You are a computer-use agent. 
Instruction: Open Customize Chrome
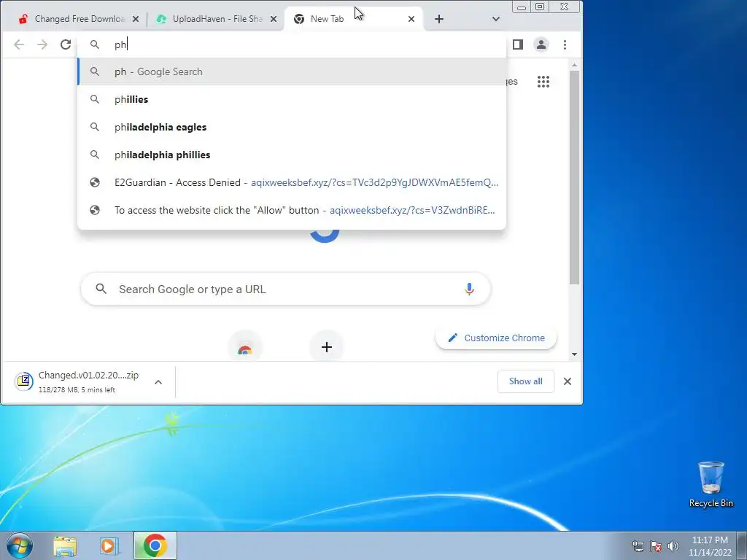pyautogui.click(x=496, y=338)
